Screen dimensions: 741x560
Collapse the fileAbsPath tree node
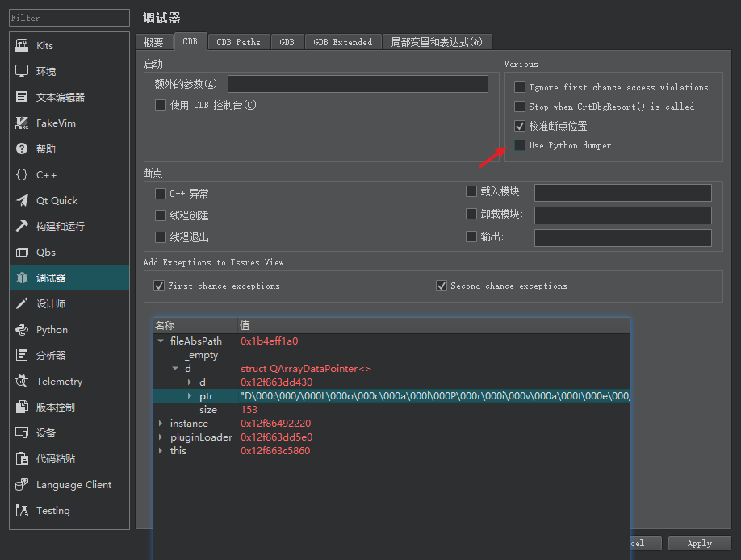[x=161, y=341]
